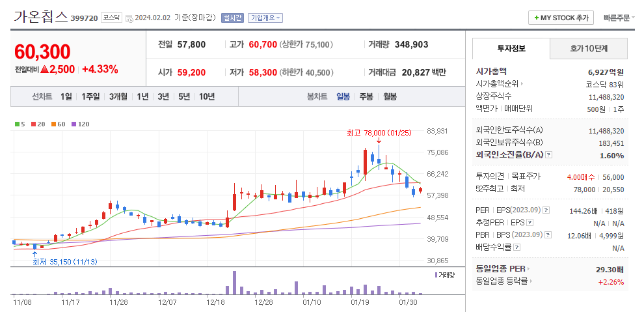Click the 최저 35,150 (11/13) chart marker
Screen dimensions: 644x312
65,262
